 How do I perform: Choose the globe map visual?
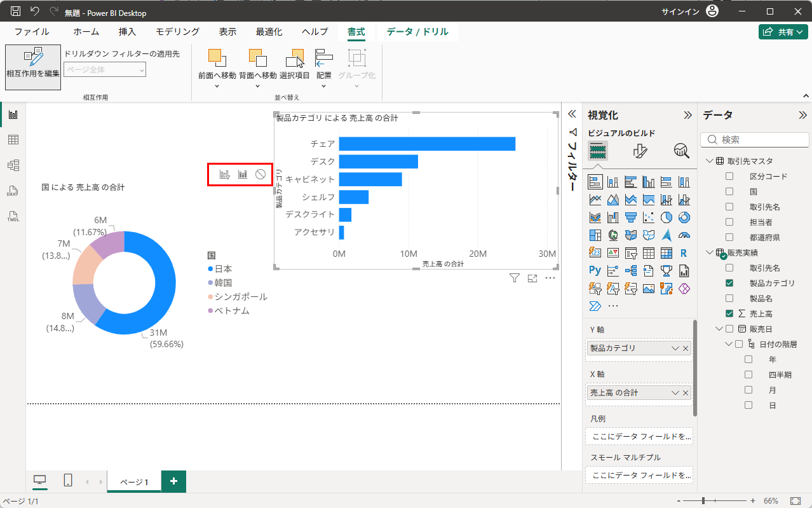click(x=613, y=236)
